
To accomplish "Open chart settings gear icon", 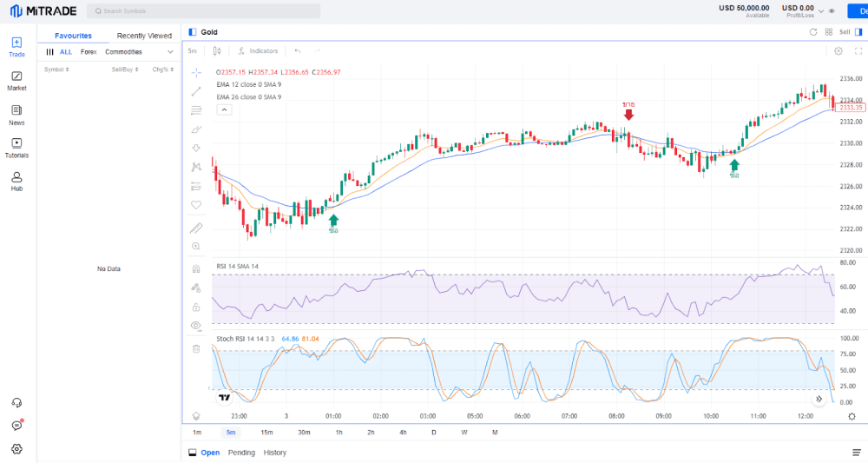I will (x=838, y=50).
